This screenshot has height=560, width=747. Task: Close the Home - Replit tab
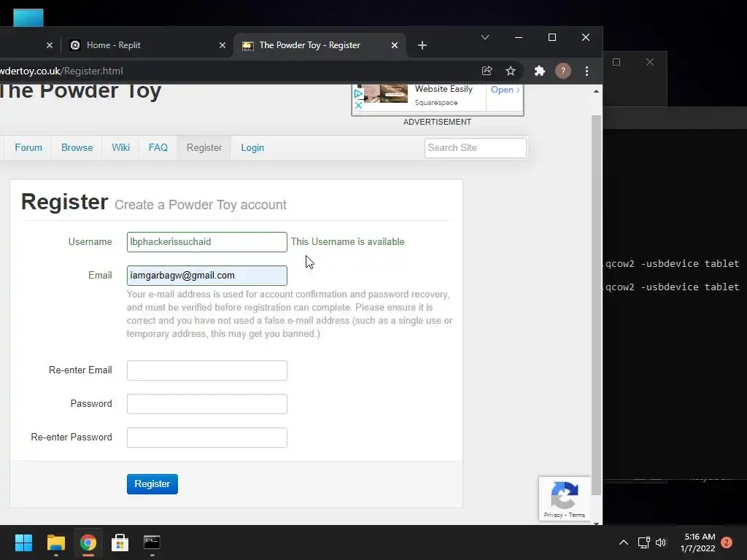222,45
